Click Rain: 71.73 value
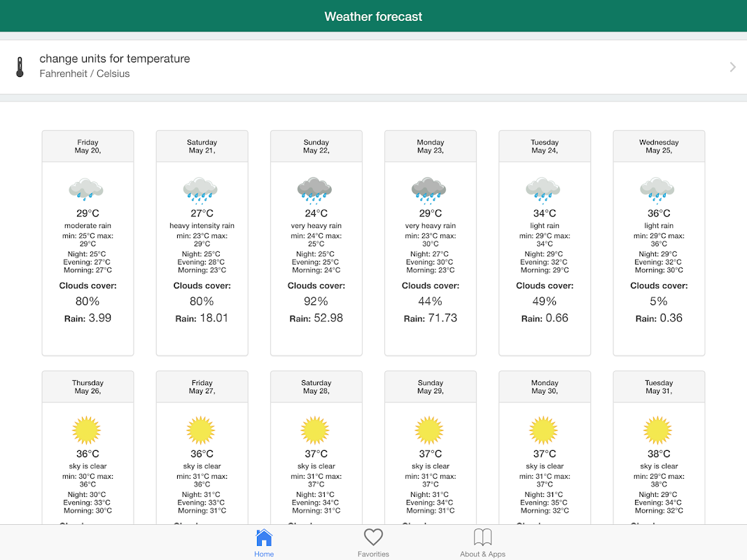The width and height of the screenshot is (747, 560). click(x=442, y=318)
